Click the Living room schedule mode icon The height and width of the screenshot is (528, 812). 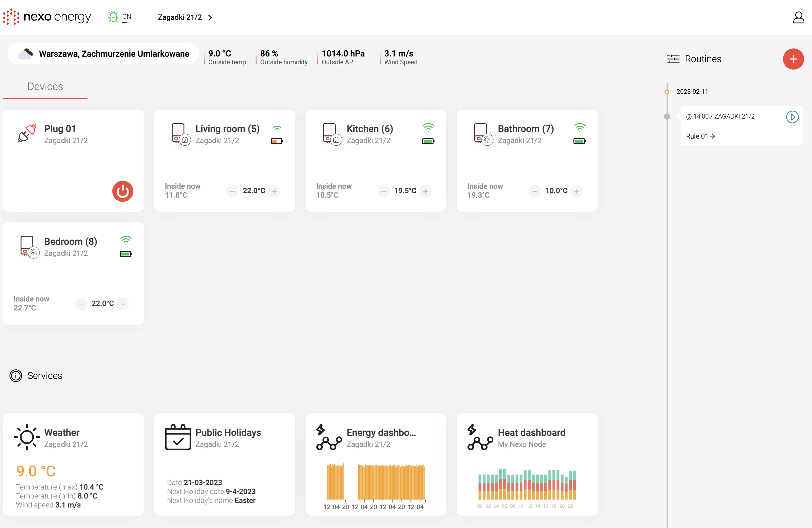(x=185, y=140)
